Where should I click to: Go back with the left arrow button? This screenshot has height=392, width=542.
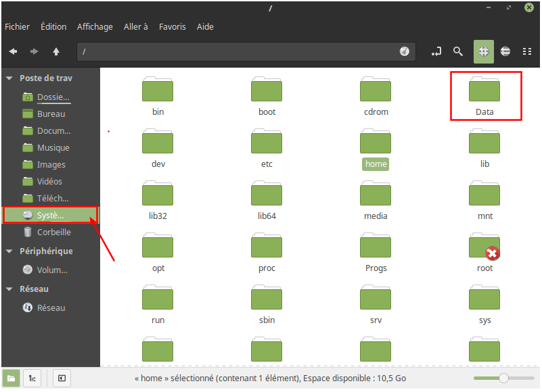13,51
